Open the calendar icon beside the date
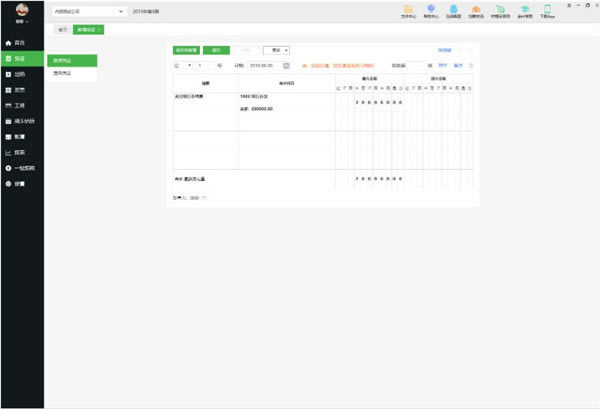This screenshot has width=600, height=409. 286,66
